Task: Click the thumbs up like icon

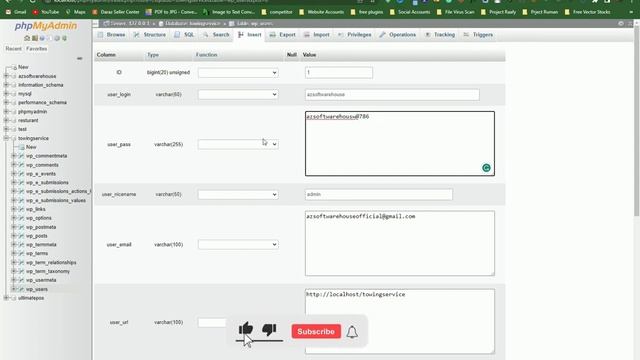Action: coord(246,329)
